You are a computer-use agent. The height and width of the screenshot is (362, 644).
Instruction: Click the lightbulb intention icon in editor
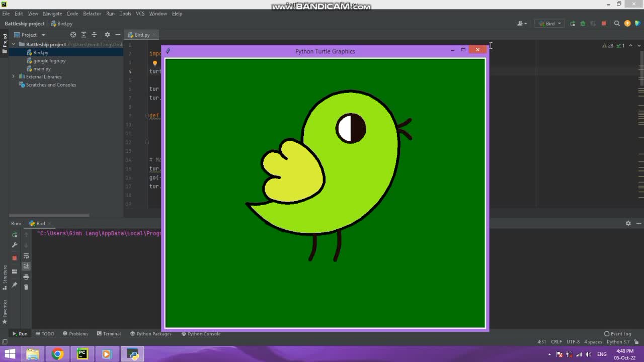[x=155, y=63]
